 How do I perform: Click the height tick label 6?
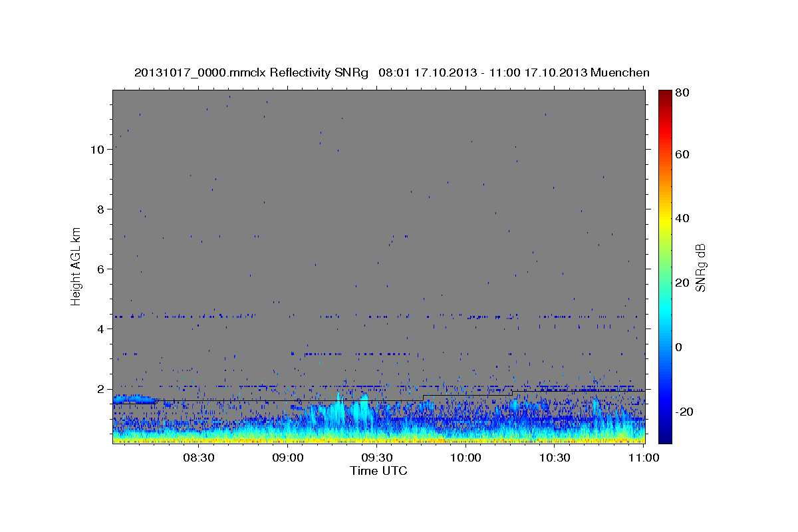pos(101,269)
